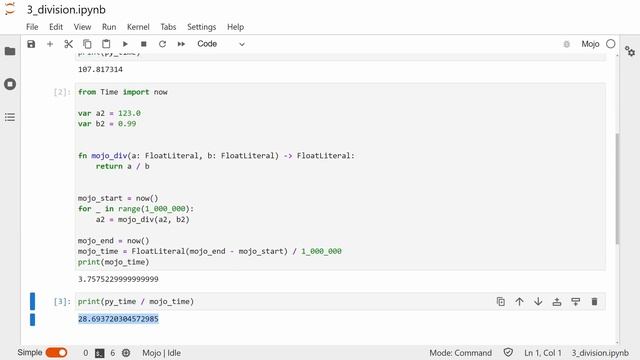This screenshot has width=640, height=360.
Task: Click the terminal count icon in status bar
Action: click(100, 353)
